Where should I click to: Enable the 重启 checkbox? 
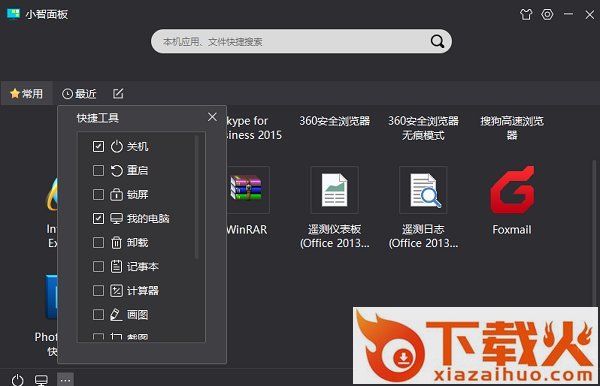pyautogui.click(x=98, y=170)
